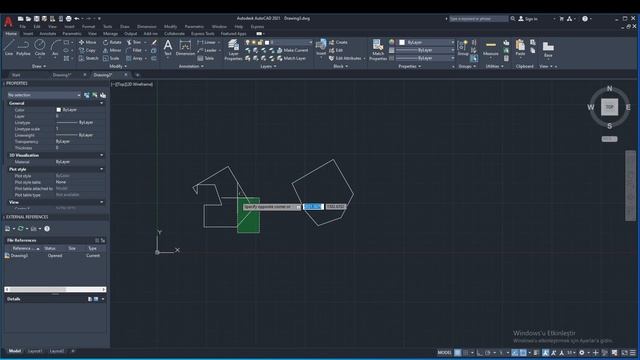Select the Polyline tool
The height and width of the screenshot is (360, 640).
tap(23, 47)
